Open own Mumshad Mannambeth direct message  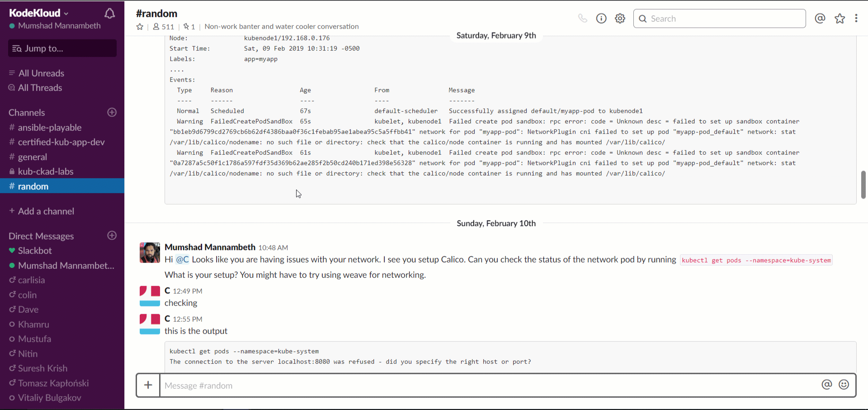pos(66,266)
